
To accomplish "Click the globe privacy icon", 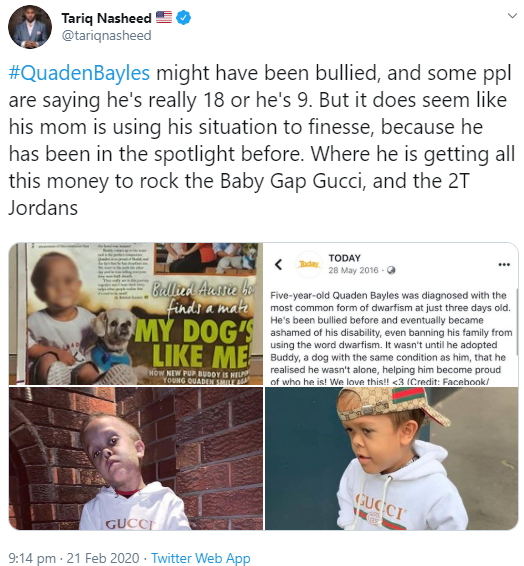I will coord(391,270).
